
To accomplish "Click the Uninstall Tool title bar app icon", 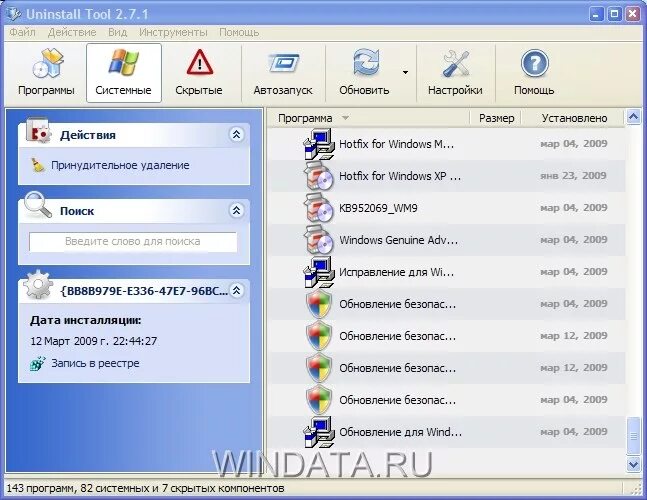I will [x=13, y=14].
